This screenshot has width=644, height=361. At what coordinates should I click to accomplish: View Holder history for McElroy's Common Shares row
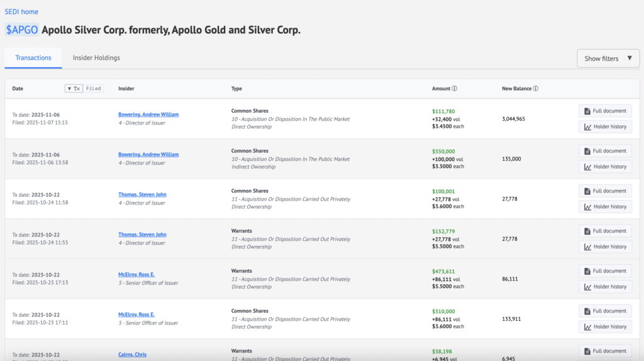coord(605,326)
